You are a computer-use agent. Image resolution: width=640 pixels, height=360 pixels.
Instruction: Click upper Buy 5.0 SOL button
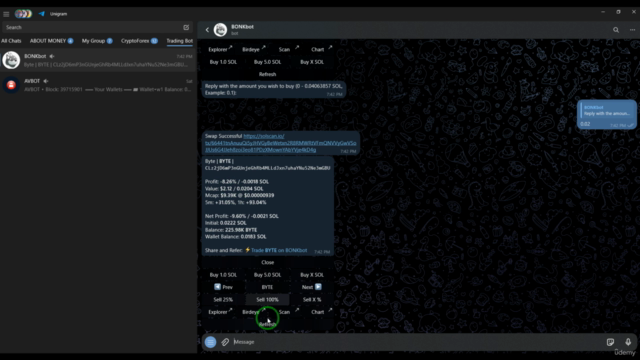(267, 62)
